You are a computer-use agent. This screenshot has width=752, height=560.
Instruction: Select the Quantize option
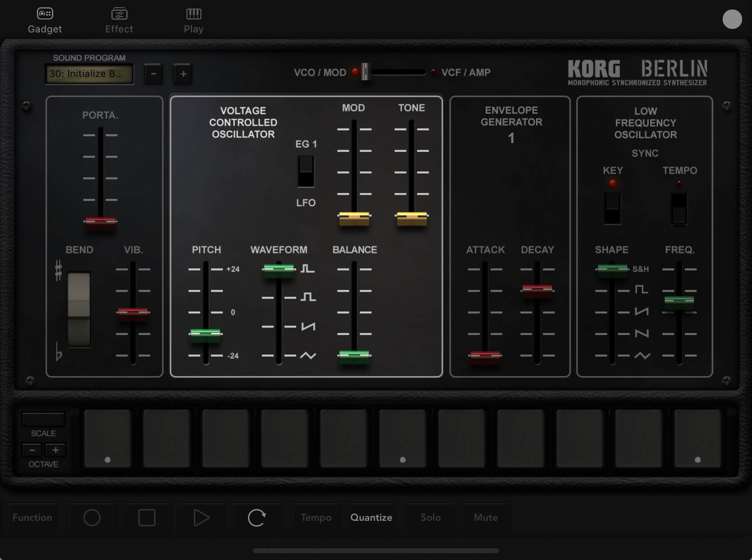371,518
